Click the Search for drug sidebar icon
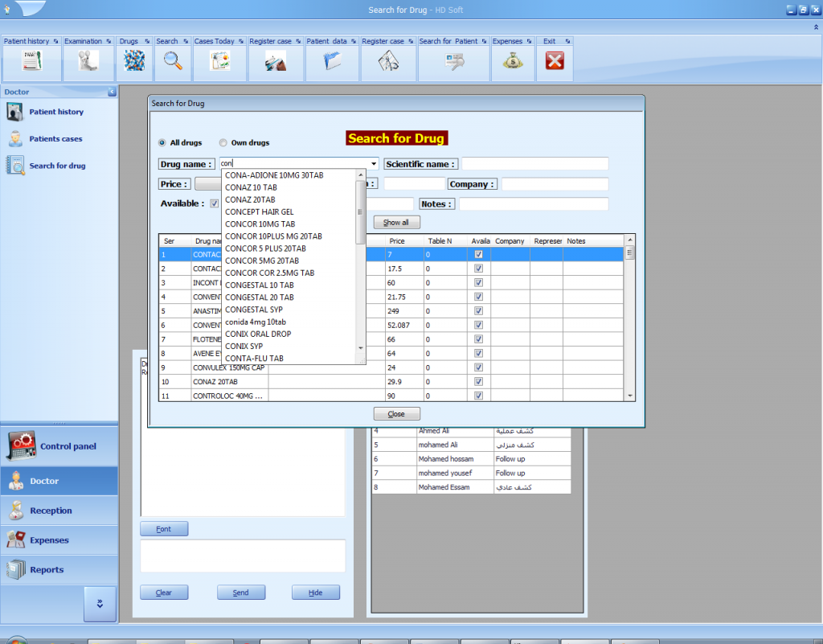 tap(15, 166)
